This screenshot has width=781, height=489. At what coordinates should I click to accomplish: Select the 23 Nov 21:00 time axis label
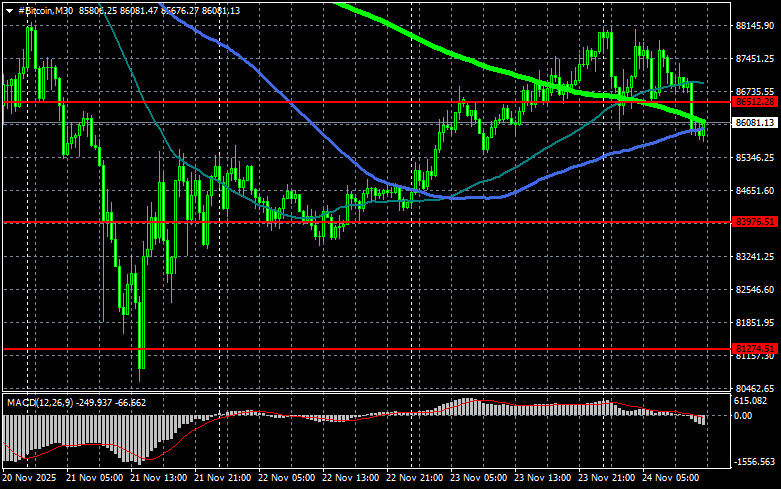tap(607, 478)
